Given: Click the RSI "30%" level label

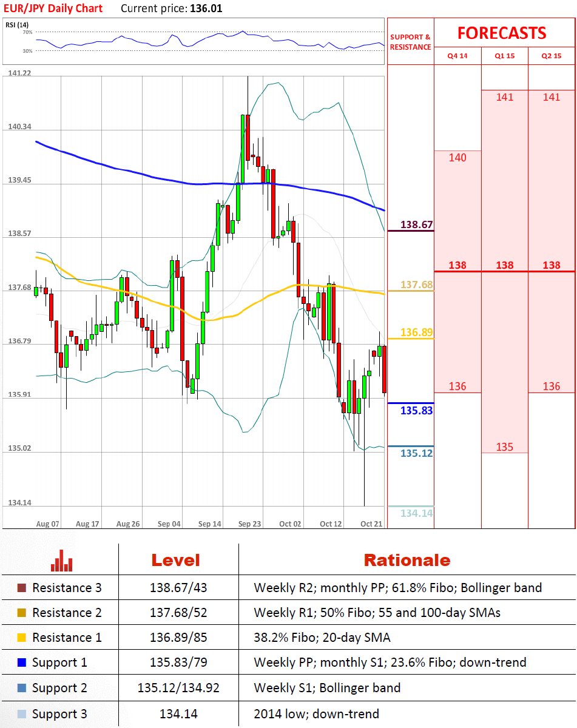Looking at the screenshot, I should 28,51.
